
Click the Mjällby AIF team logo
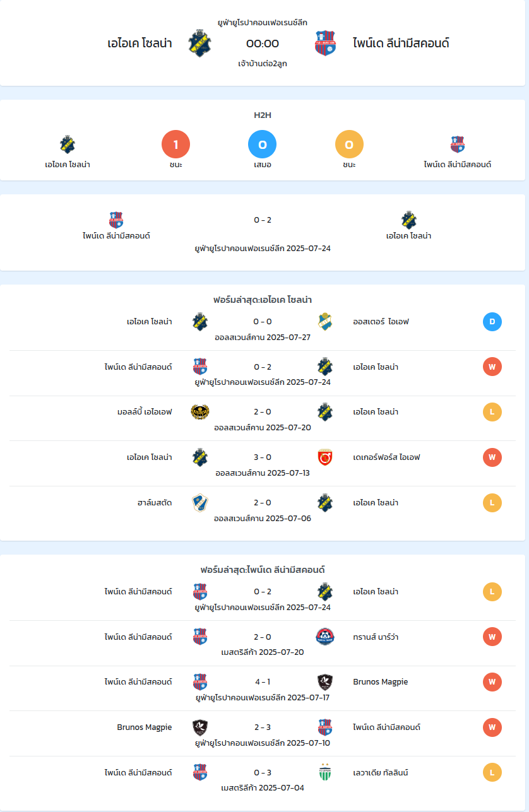199,412
